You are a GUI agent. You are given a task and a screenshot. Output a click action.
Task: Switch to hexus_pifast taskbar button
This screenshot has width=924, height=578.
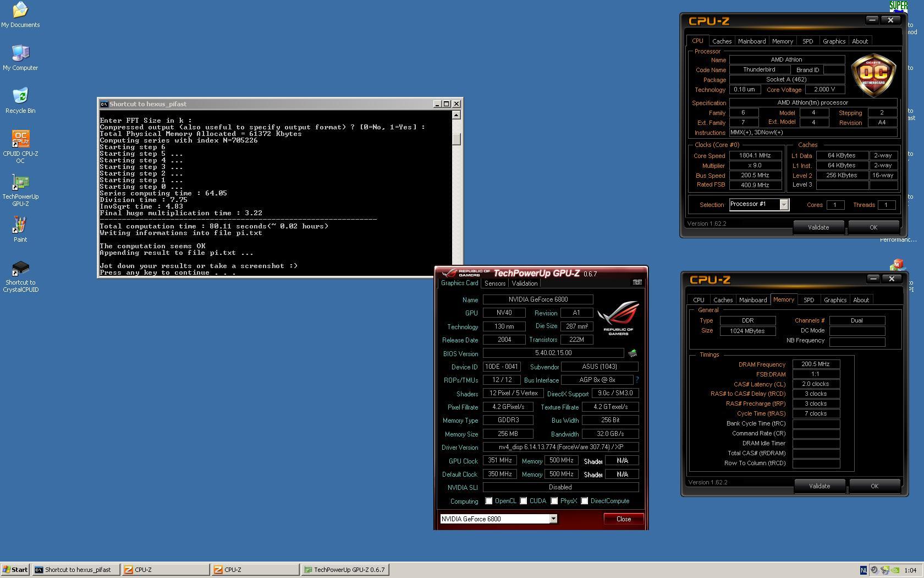76,570
